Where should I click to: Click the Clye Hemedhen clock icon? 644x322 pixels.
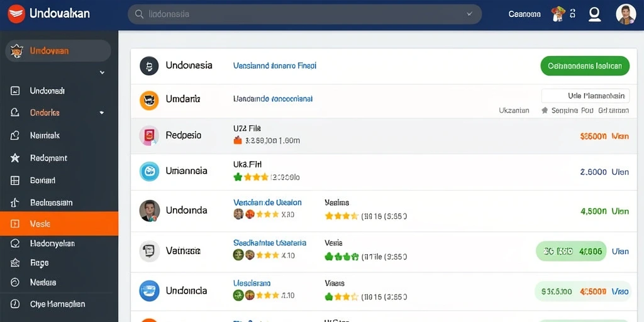point(15,304)
